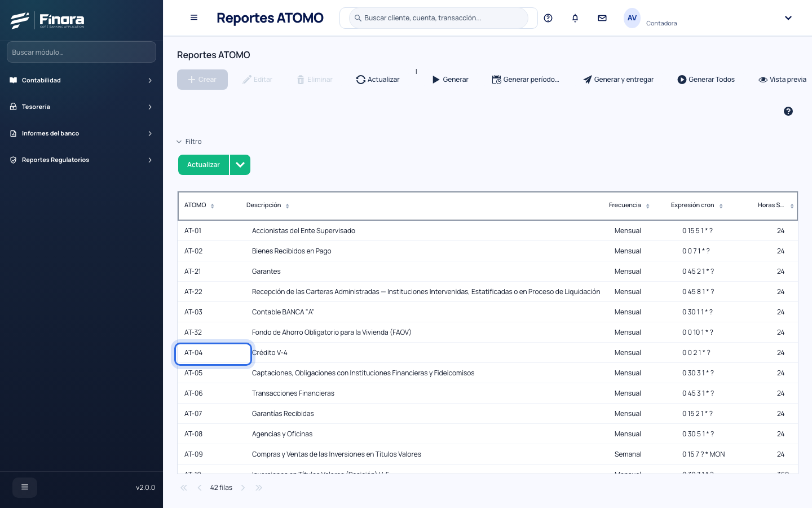812x508 pixels.
Task: Open the messages envelope icon
Action: pyautogui.click(x=602, y=18)
